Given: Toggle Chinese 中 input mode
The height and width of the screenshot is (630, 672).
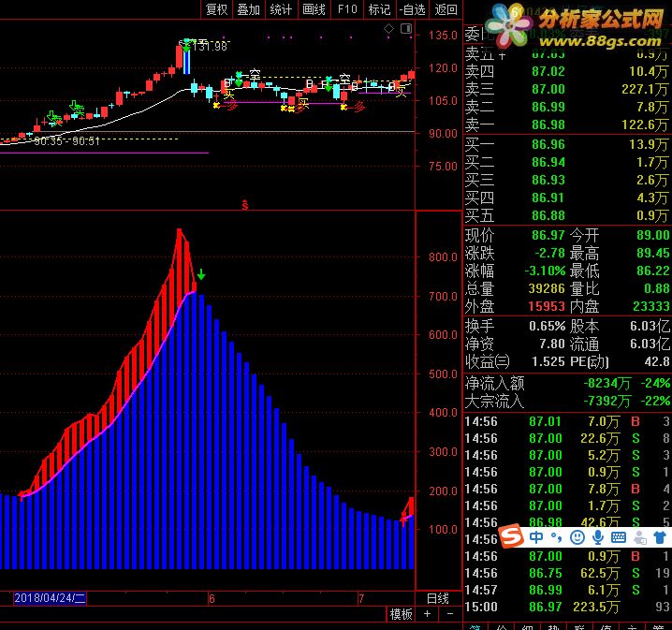Looking at the screenshot, I should pyautogui.click(x=536, y=536).
